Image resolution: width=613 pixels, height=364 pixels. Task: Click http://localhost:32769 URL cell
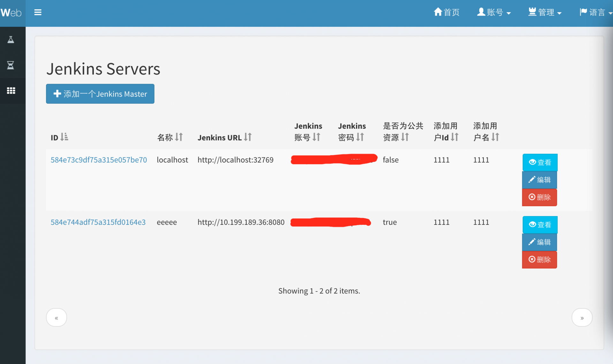click(235, 160)
